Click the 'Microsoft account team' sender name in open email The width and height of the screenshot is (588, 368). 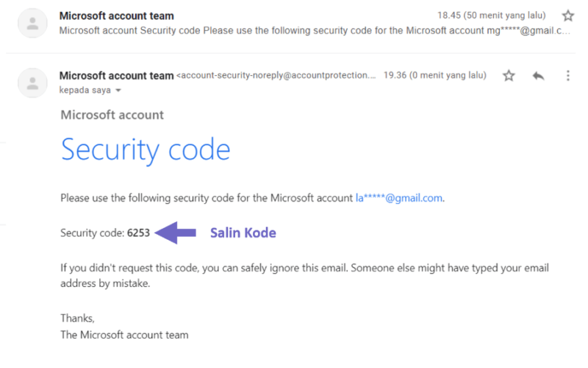pyautogui.click(x=117, y=76)
